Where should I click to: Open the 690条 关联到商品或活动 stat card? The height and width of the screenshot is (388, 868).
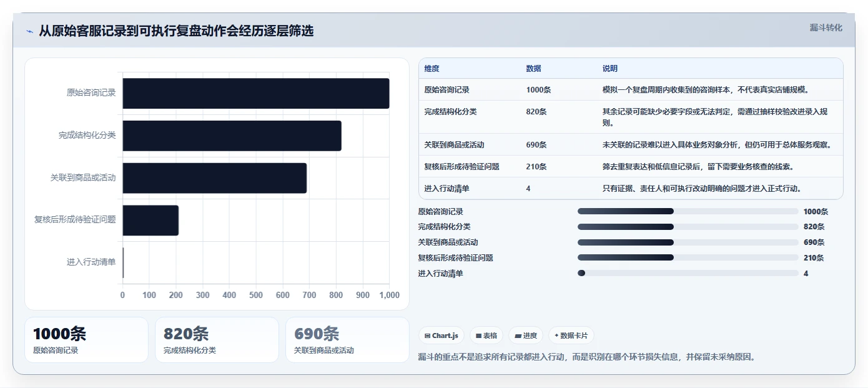click(x=347, y=340)
